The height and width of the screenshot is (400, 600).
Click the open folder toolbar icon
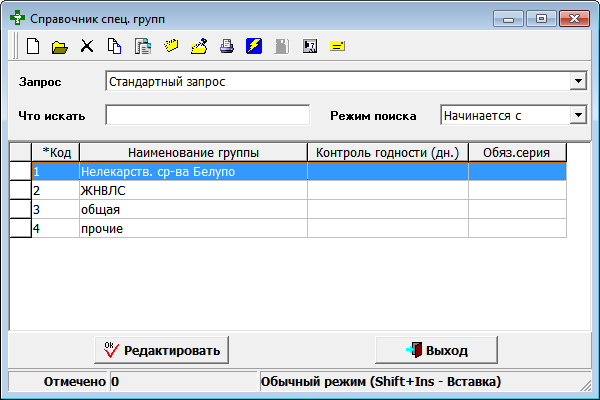tap(60, 47)
